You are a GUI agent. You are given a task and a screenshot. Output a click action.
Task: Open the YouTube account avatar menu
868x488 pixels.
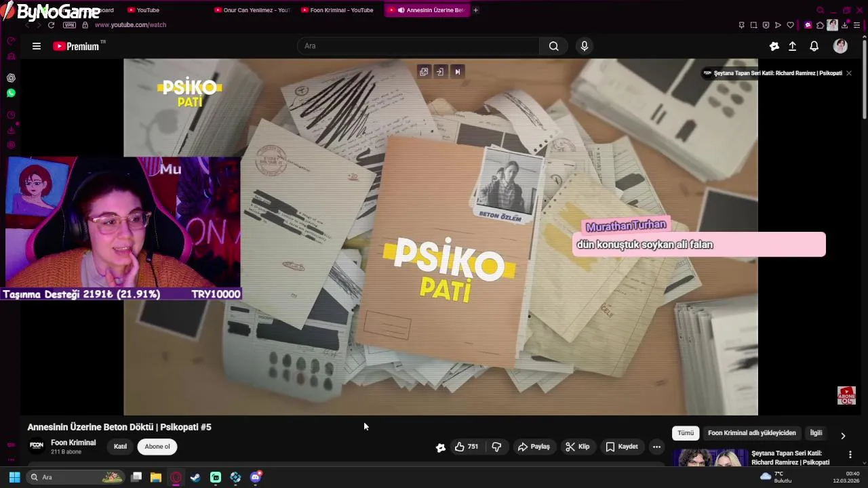pos(841,46)
